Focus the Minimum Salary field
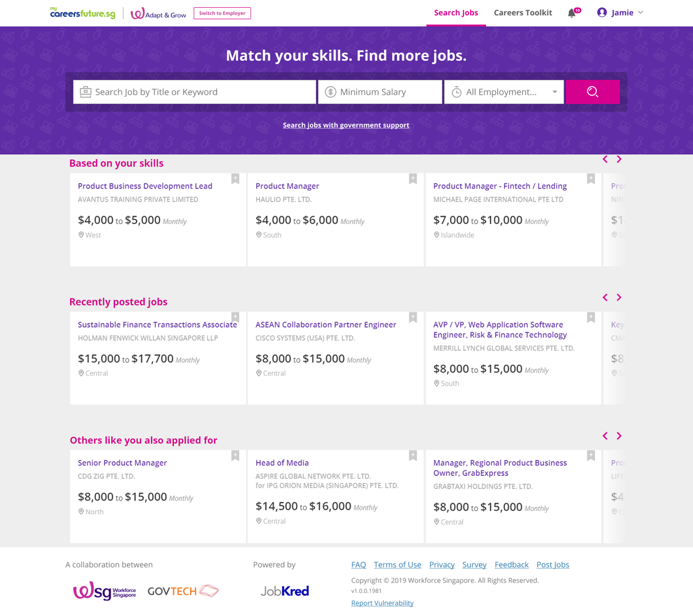Image resolution: width=693 pixels, height=616 pixels. pyautogui.click(x=380, y=92)
